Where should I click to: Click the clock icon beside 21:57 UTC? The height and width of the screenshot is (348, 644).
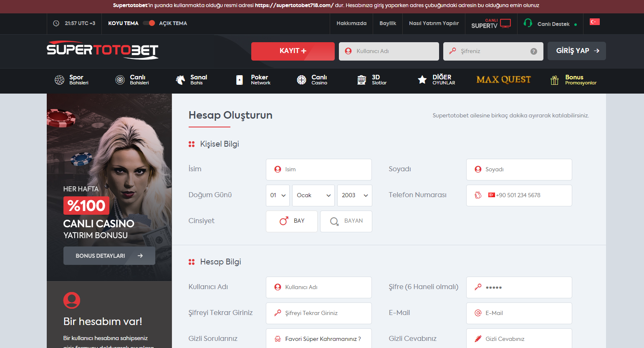56,23
